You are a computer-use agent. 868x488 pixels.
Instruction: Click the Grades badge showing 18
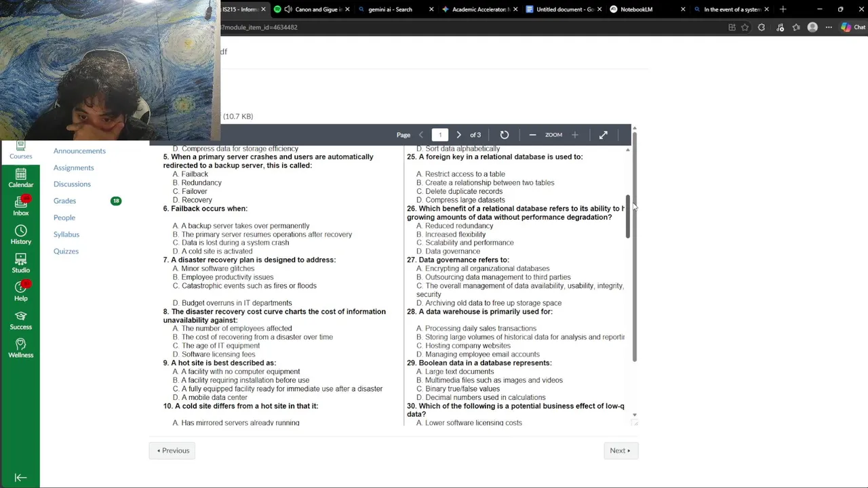[x=116, y=201]
